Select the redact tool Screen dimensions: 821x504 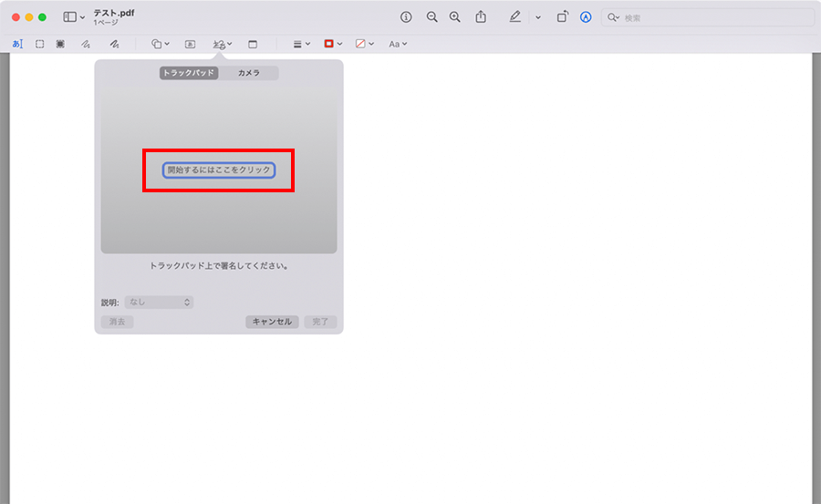click(x=60, y=44)
